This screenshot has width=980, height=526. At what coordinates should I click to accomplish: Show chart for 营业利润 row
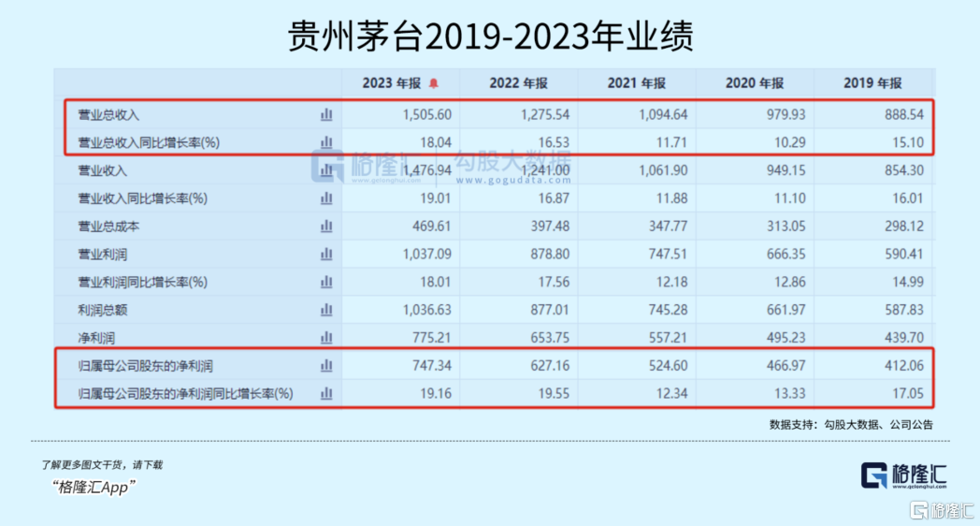pyautogui.click(x=326, y=254)
